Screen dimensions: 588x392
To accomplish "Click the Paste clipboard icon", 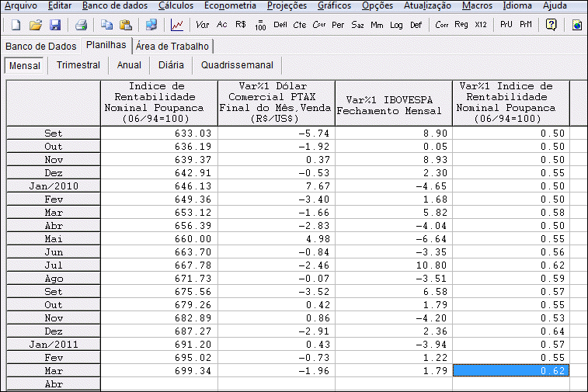I will point(126,25).
